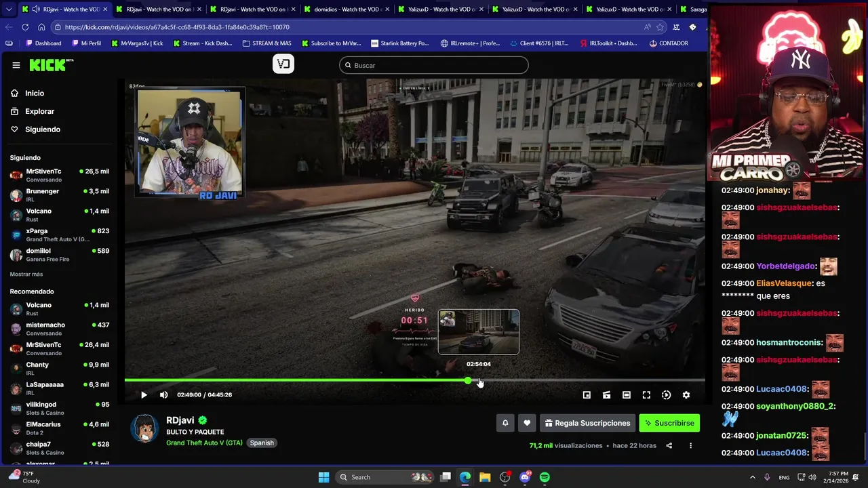Image resolution: width=868 pixels, height=488 pixels.
Task: Open MrStivenTc channel under Siguiendo
Action: (60, 175)
